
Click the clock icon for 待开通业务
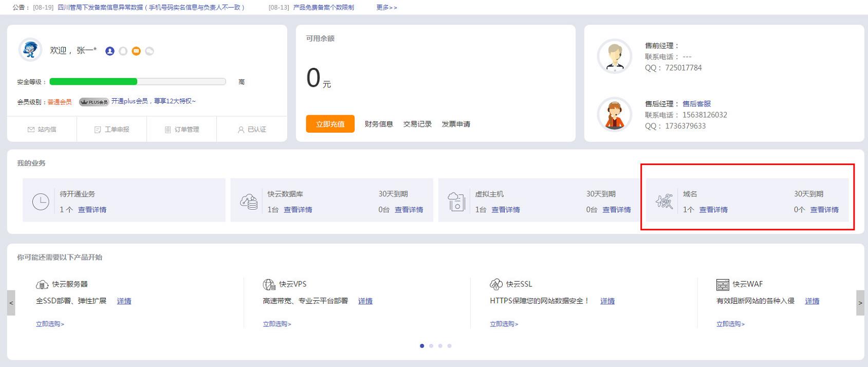(x=41, y=201)
